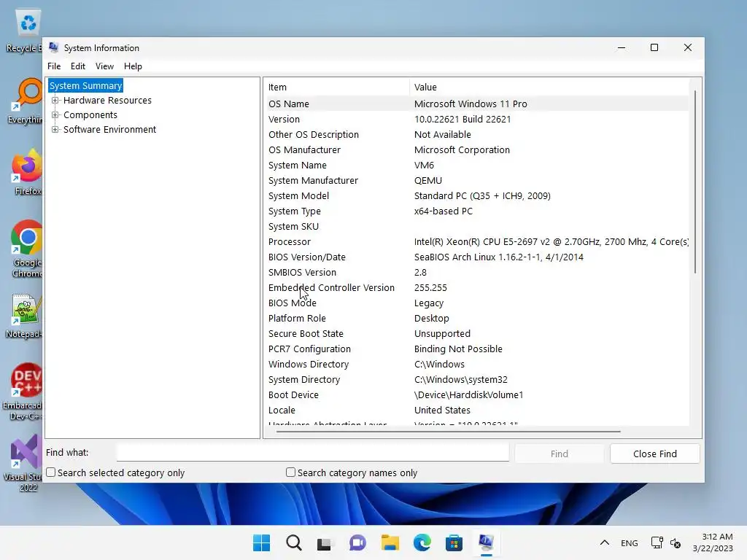Viewport: 747px width, 560px height.
Task: Expand the Components tree node
Action: tap(55, 115)
